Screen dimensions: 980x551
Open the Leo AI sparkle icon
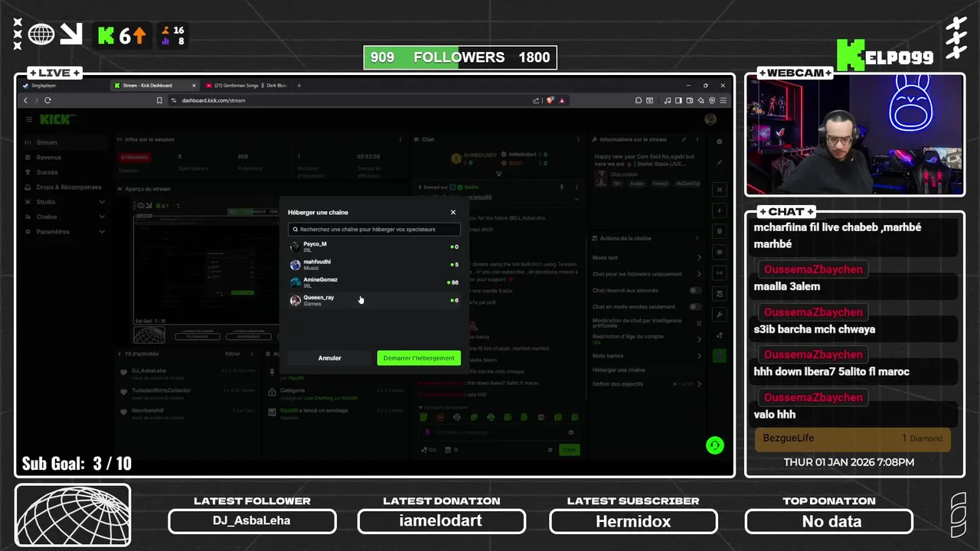701,100
